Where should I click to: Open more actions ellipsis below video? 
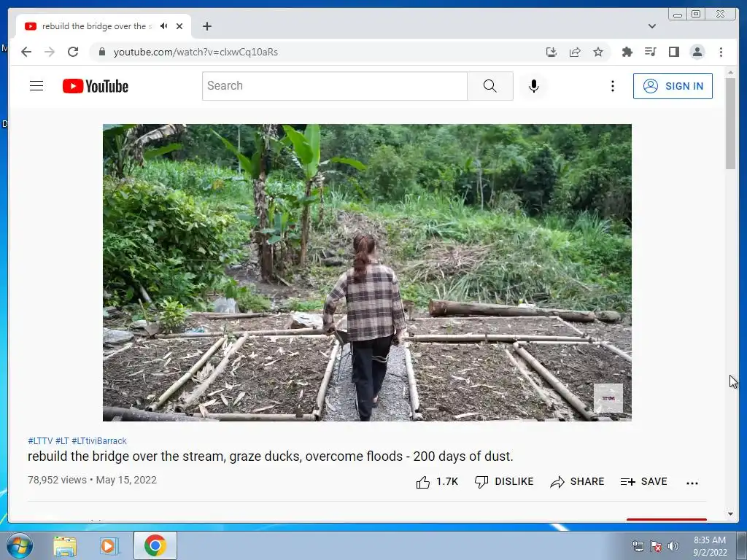[692, 483]
